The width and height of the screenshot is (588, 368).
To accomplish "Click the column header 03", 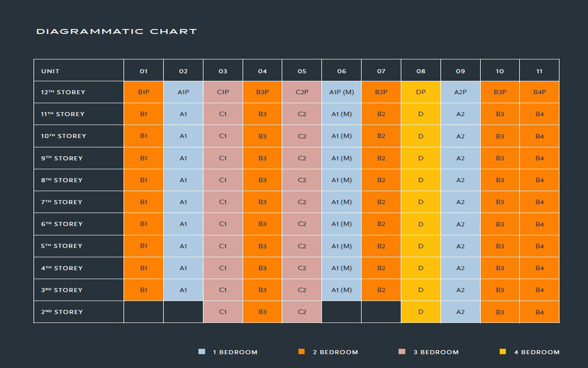I will pyautogui.click(x=223, y=71).
